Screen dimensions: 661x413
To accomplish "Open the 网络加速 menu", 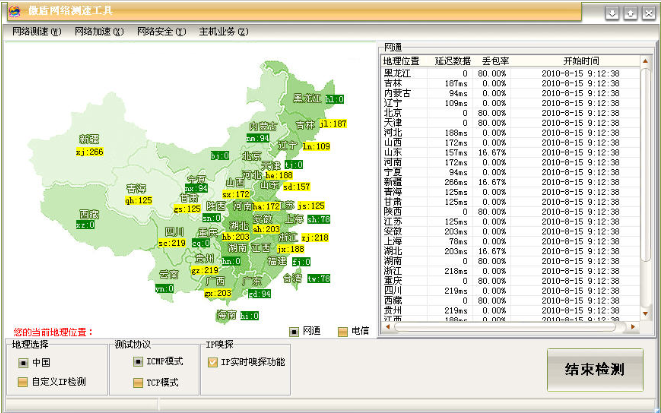I will point(99,32).
